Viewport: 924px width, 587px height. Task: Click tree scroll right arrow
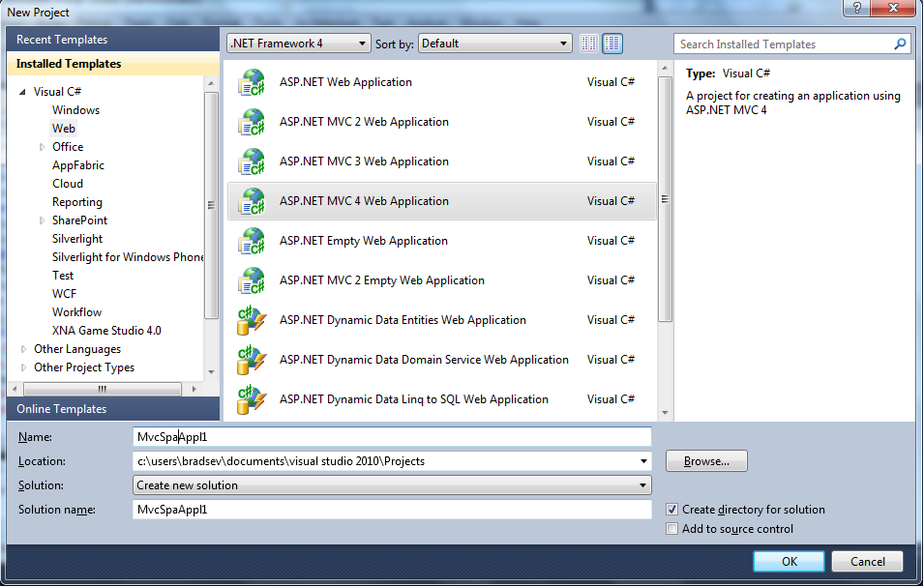click(194, 389)
